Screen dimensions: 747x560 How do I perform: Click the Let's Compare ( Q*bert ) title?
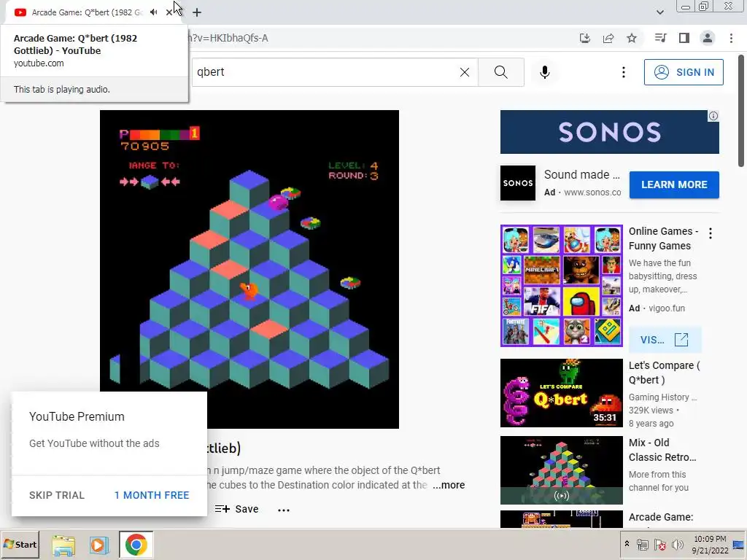coord(664,373)
